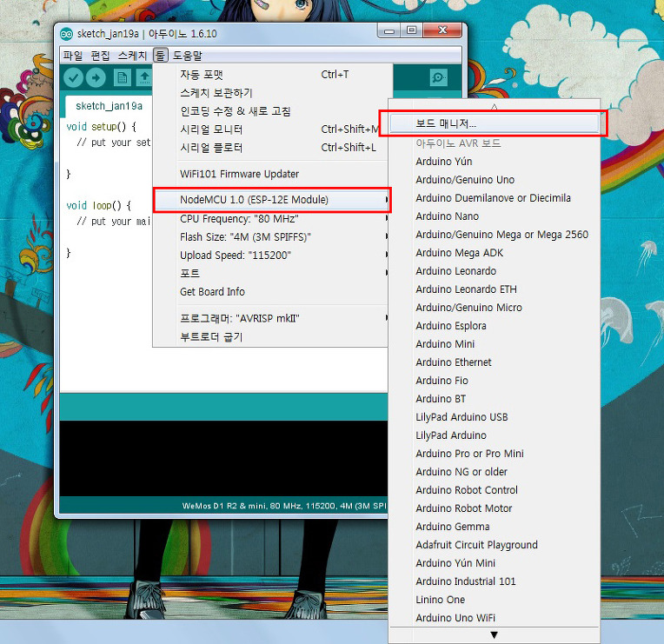Select Get Board Info
The height and width of the screenshot is (644, 664).
pos(270,292)
